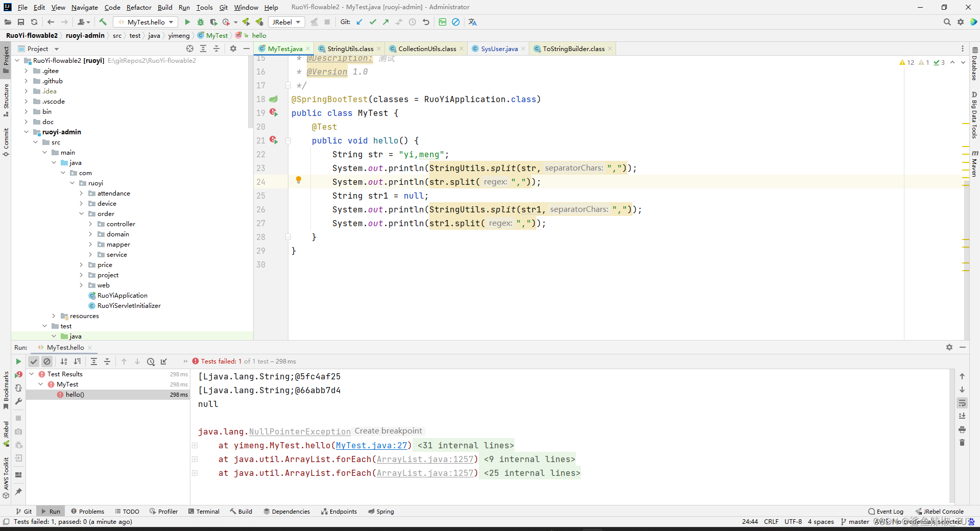Open the translation icon in the toolbar
The height and width of the screenshot is (531, 980).
click(x=473, y=22)
